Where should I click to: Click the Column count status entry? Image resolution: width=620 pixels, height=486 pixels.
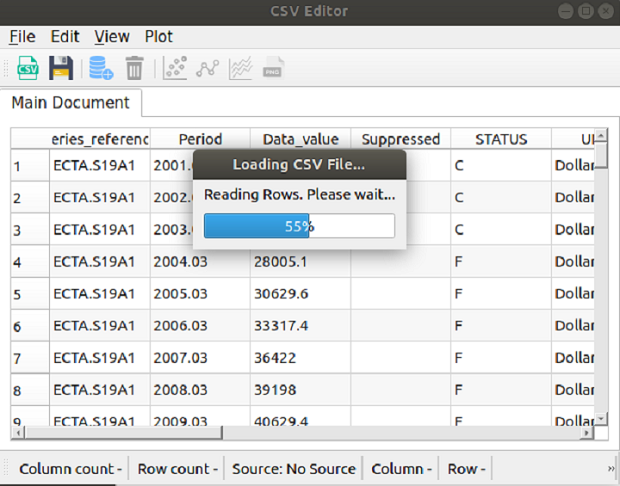(x=70, y=469)
